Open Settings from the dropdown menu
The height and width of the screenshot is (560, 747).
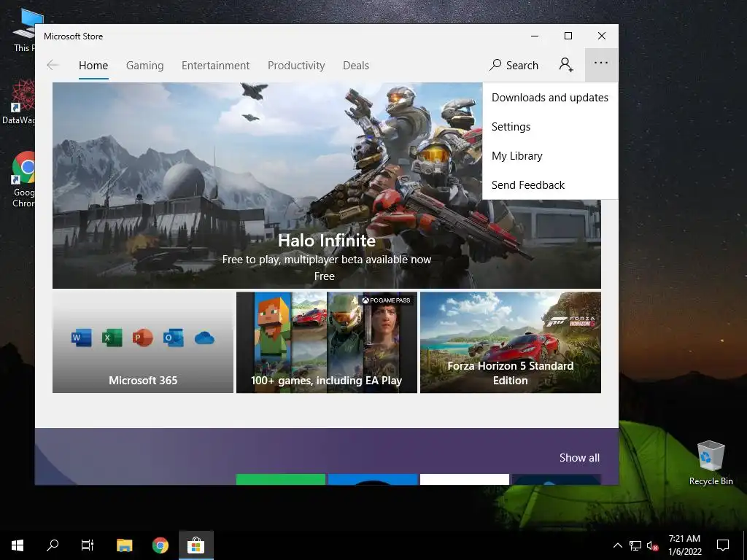(550, 127)
